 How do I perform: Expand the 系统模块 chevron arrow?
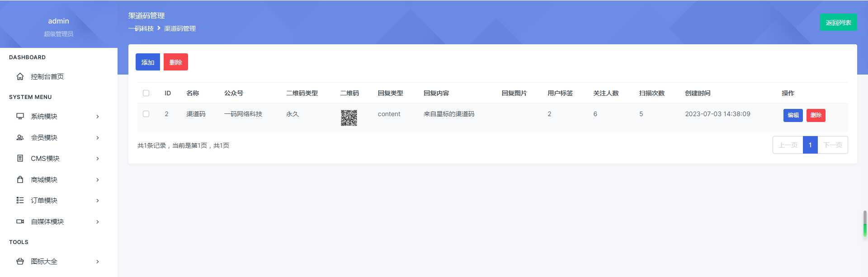click(x=98, y=117)
